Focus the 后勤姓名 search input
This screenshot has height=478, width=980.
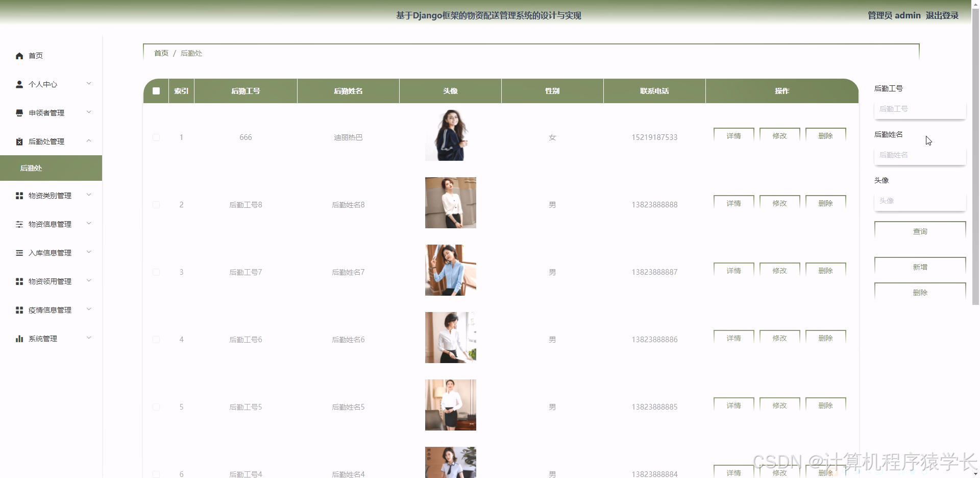(920, 155)
